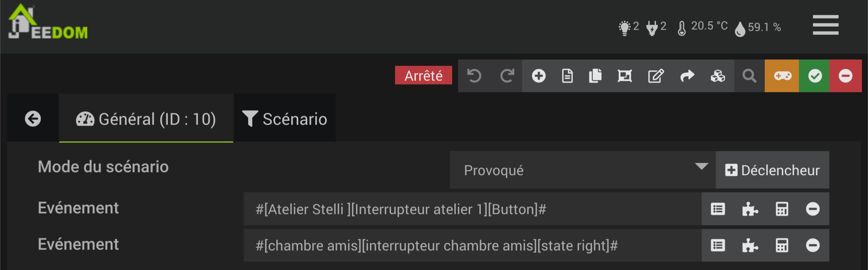
Task: Open the calculator icon for Atelier Stelli event
Action: point(782,209)
